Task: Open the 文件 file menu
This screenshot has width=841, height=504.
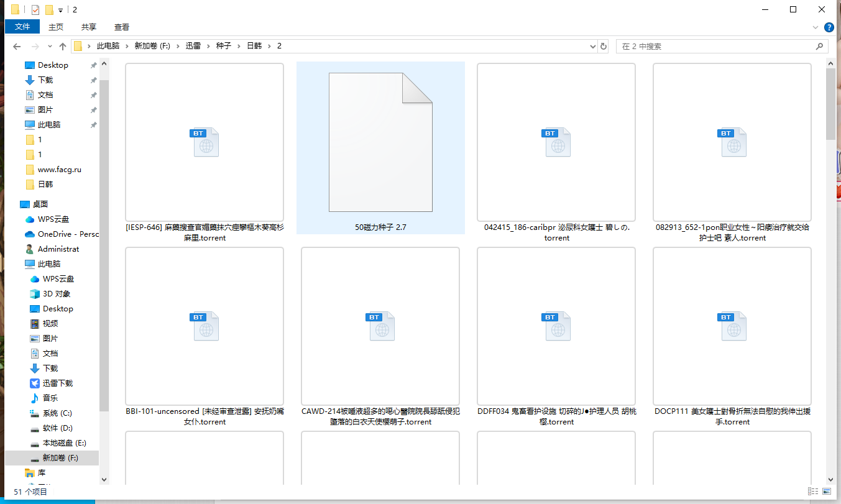Action: (22, 27)
